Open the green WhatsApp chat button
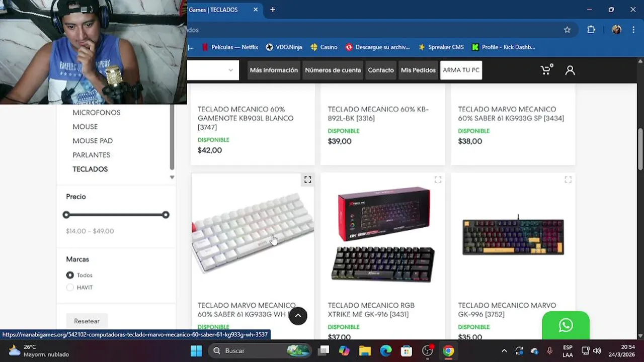 (x=566, y=325)
